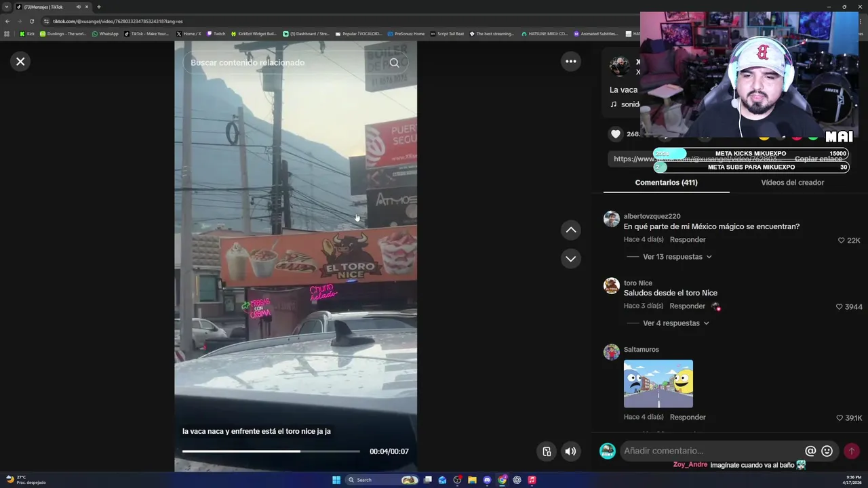This screenshot has height=488, width=868.
Task: Open Saltamuros' cartoon image comment
Action: pos(658,384)
